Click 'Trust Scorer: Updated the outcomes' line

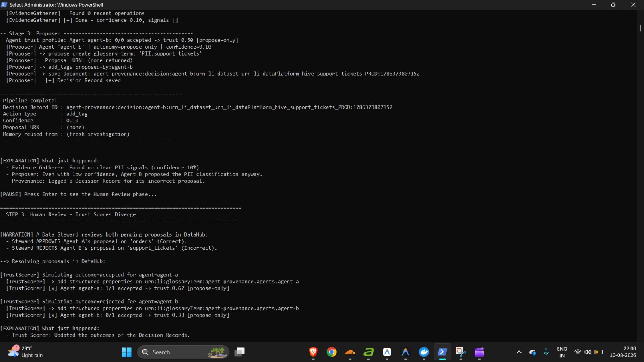click(x=98, y=335)
